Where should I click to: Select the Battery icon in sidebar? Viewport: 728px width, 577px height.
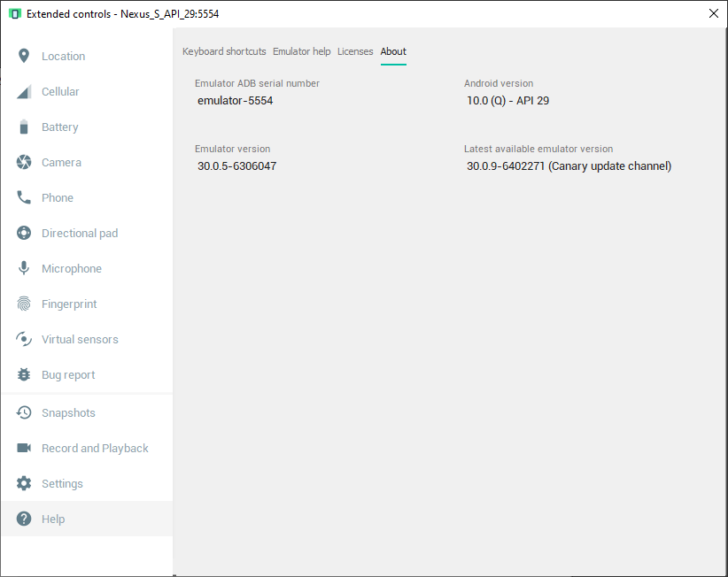point(24,127)
